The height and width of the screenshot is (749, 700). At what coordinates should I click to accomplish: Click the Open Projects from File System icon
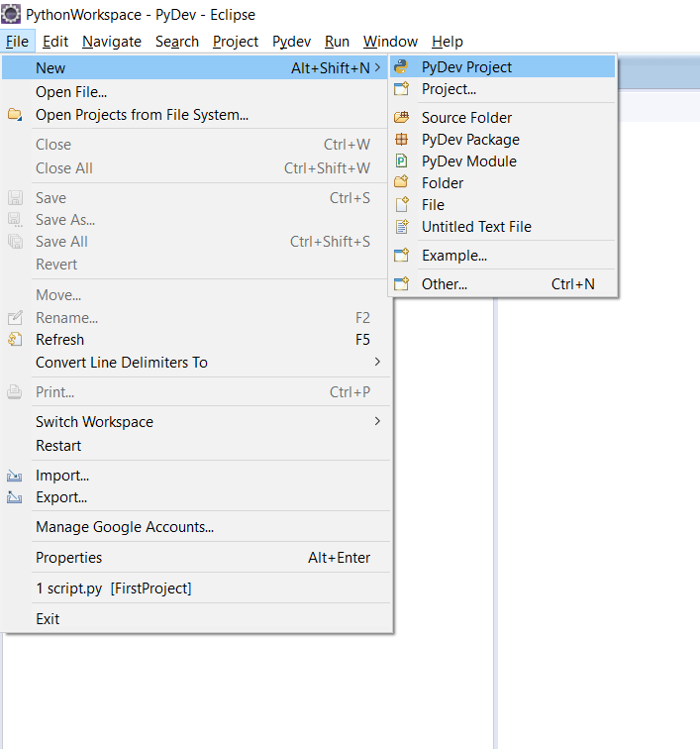(x=15, y=115)
